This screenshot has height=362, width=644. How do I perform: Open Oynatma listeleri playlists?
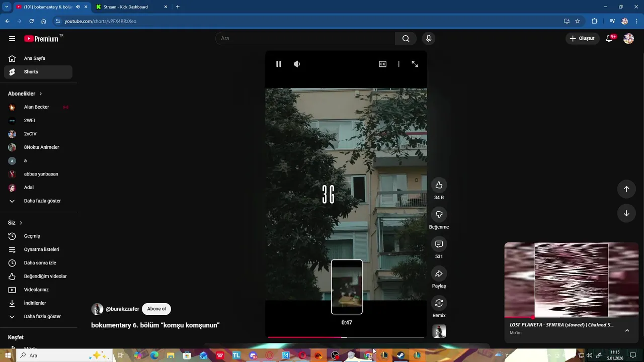tap(38, 249)
